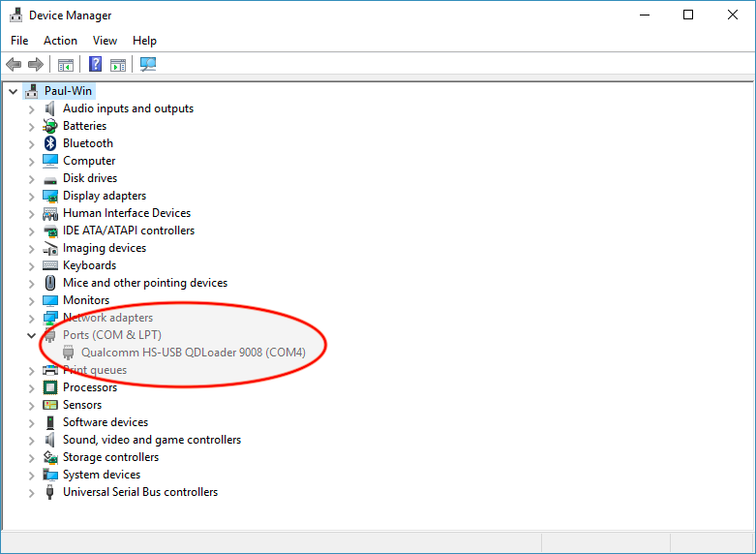Click the Audio inputs and outputs speaker icon
756x554 pixels.
click(50, 108)
